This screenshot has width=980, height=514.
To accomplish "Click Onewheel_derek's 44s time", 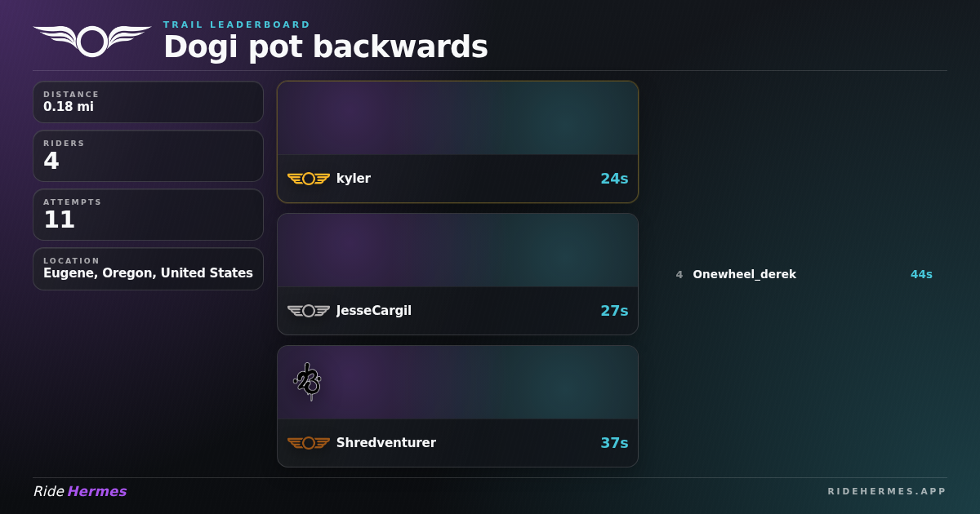I will point(921,274).
